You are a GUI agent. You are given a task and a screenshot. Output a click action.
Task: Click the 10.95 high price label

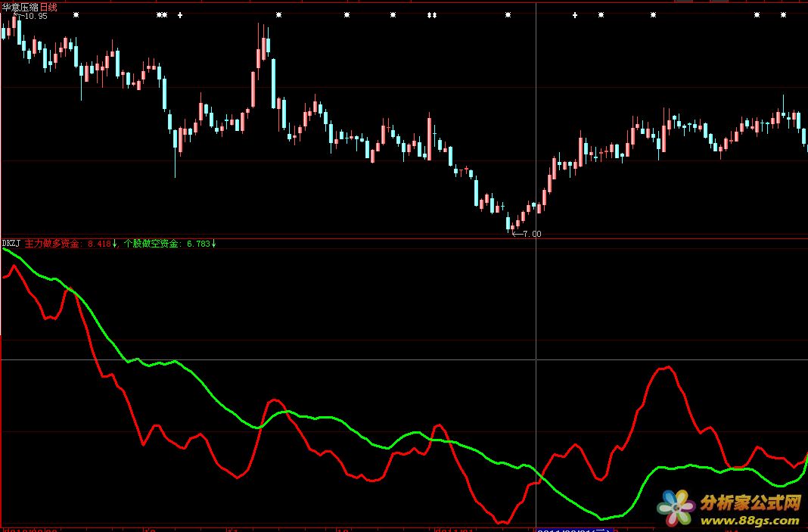(x=36, y=17)
